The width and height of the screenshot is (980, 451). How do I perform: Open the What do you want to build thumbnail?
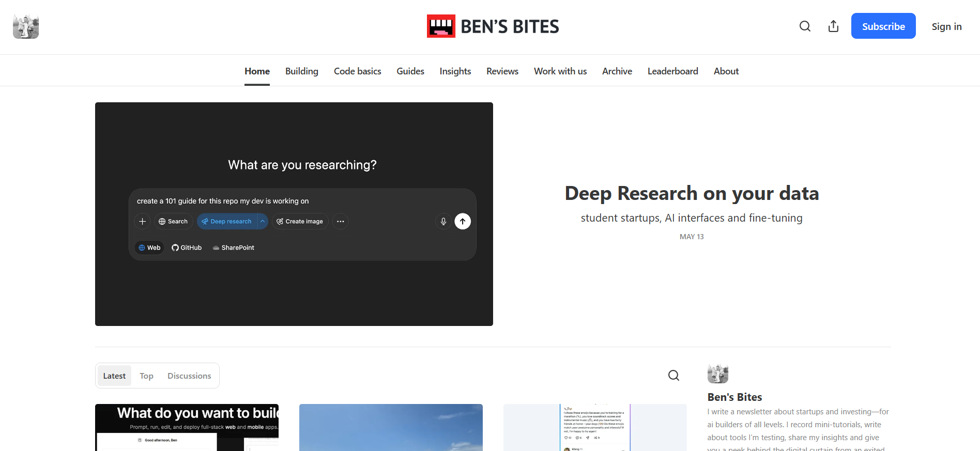point(187,427)
